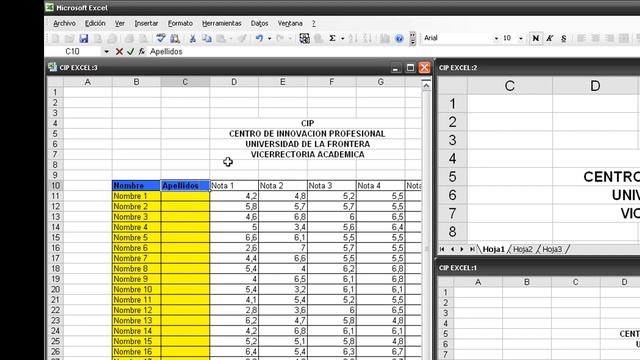Toggle align right in formatting toolbar
Viewport: 640px width, 360px height.
point(609,38)
